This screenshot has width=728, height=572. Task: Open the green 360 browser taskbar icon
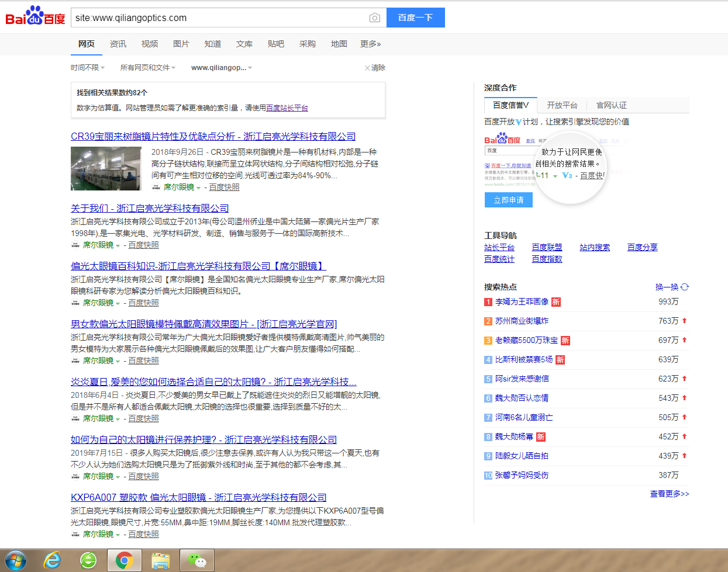88,561
